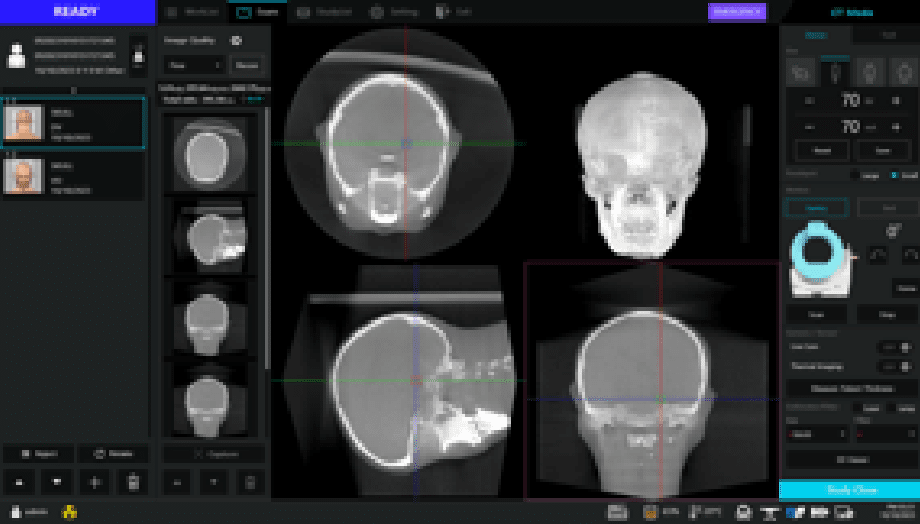The image size is (920, 524).
Task: Select the first axial skull thumbnail
Action: 209,151
